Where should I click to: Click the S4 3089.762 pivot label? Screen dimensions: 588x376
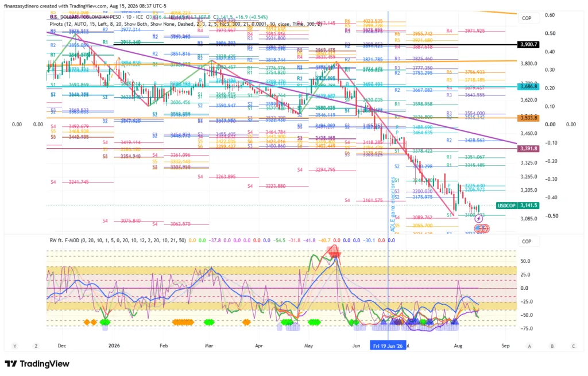413,218
